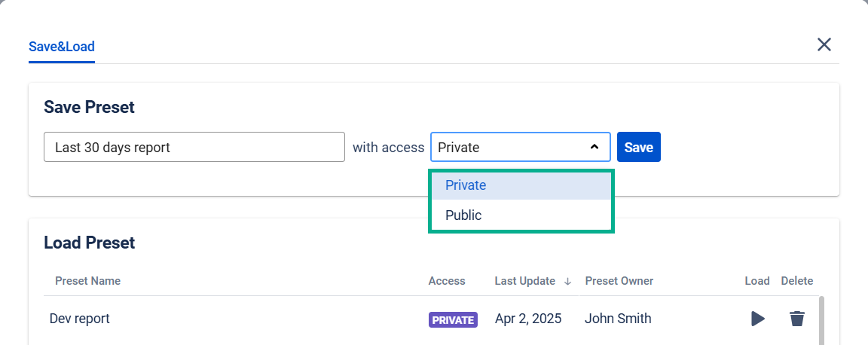The image size is (868, 345).
Task: Click the John Smith owner cell
Action: [618, 319]
